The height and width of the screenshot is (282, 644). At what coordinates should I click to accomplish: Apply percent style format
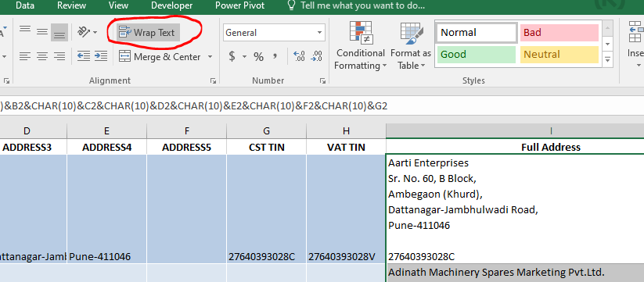tap(258, 56)
